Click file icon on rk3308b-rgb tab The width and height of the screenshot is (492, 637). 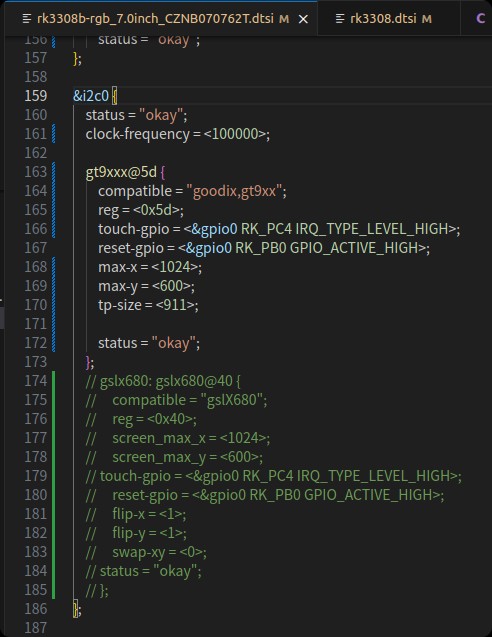[x=27, y=19]
